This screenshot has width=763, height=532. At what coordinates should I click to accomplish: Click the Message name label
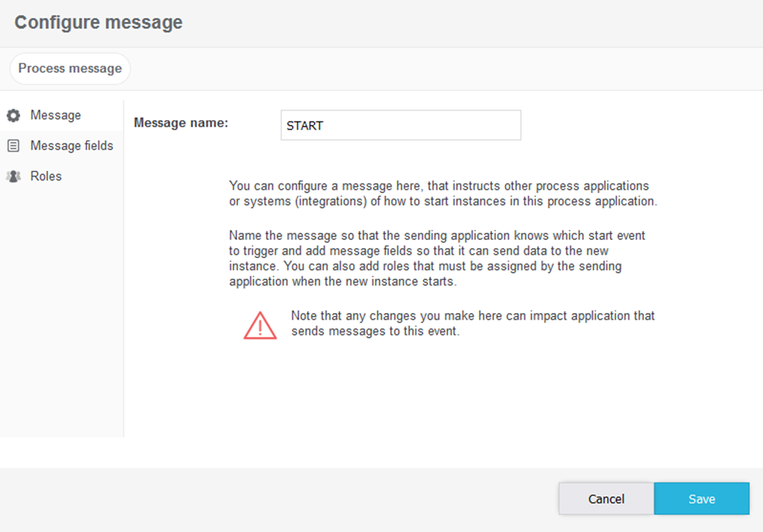pos(181,123)
